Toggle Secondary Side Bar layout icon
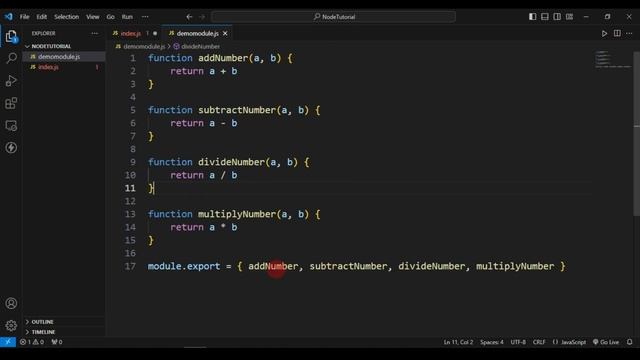The width and height of the screenshot is (640, 360). 557,17
